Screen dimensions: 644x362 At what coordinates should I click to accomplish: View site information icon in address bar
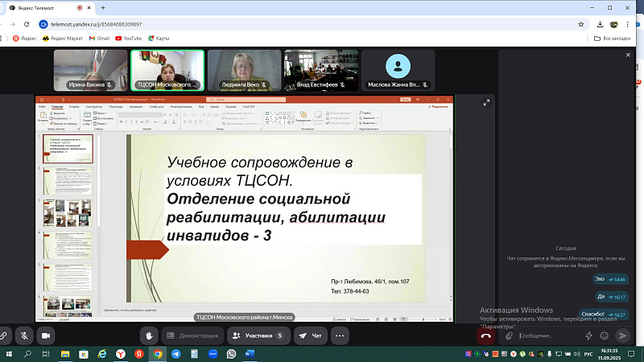coord(43,24)
